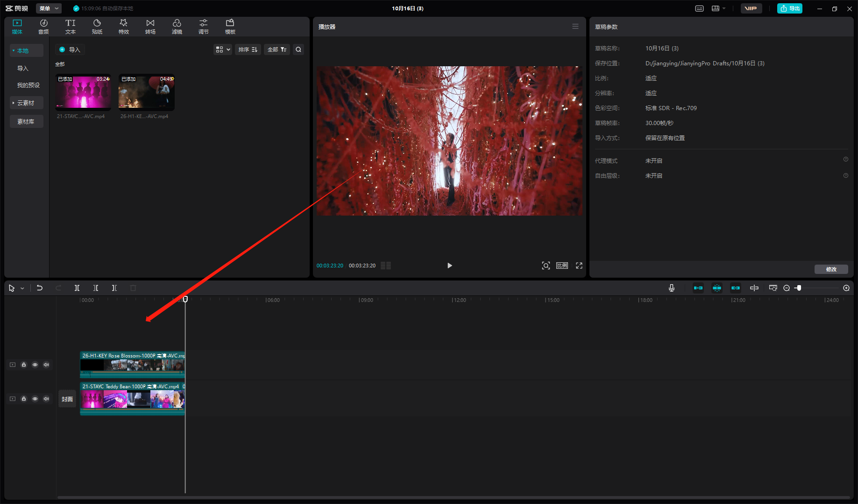Toggle auto snapping on timeline

[x=717, y=288]
